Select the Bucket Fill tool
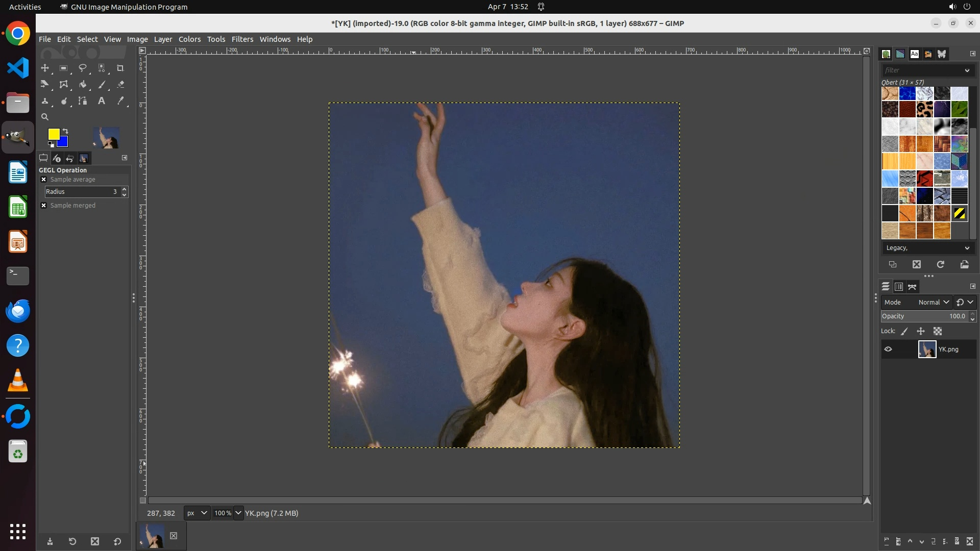 pyautogui.click(x=82, y=85)
